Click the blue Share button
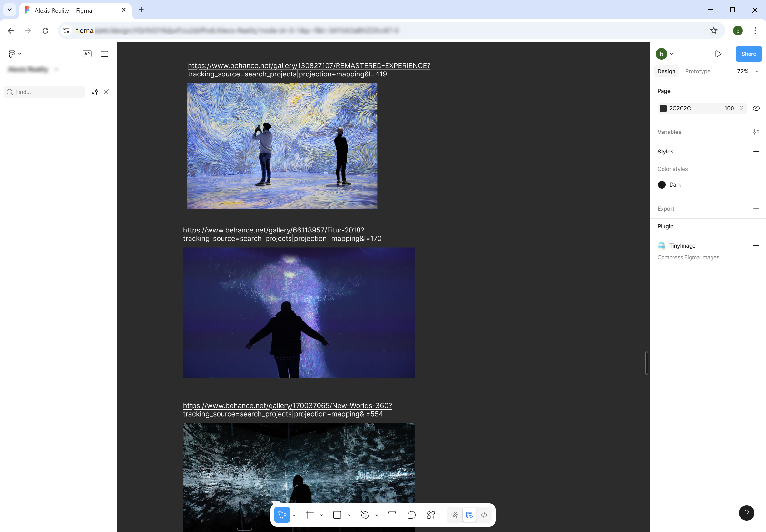This screenshot has width=766, height=532. coord(748,54)
